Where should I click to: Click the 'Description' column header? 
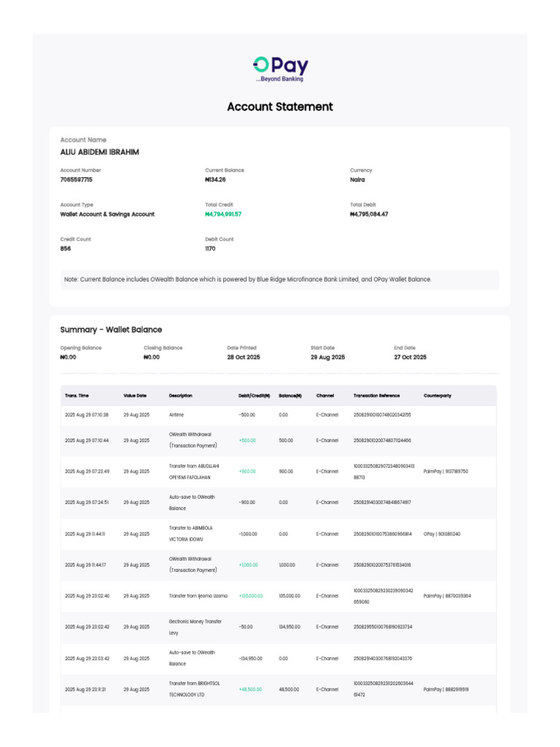(181, 396)
